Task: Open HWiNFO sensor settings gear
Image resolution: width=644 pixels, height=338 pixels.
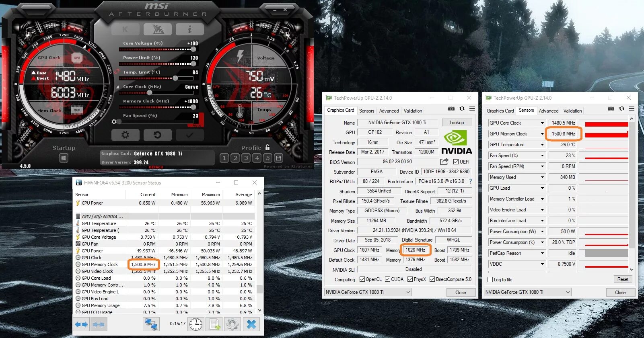Action: pos(232,324)
